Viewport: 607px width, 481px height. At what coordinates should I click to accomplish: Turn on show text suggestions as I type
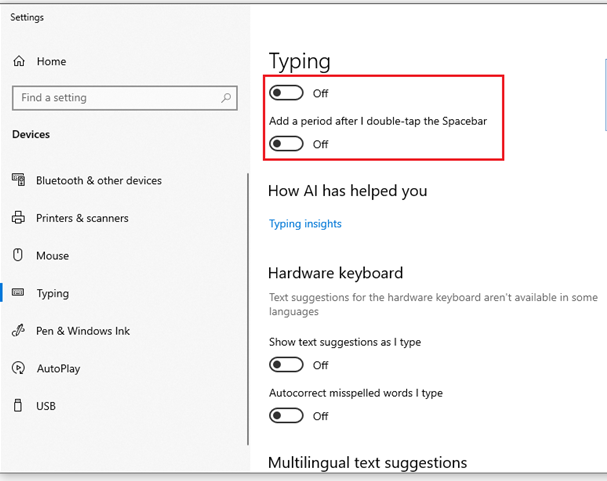point(286,365)
